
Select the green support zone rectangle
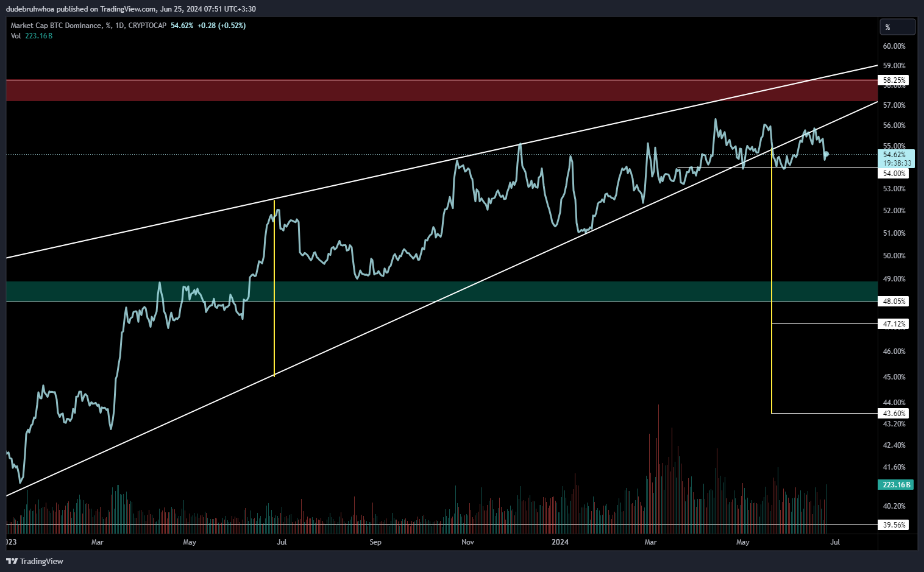441,291
